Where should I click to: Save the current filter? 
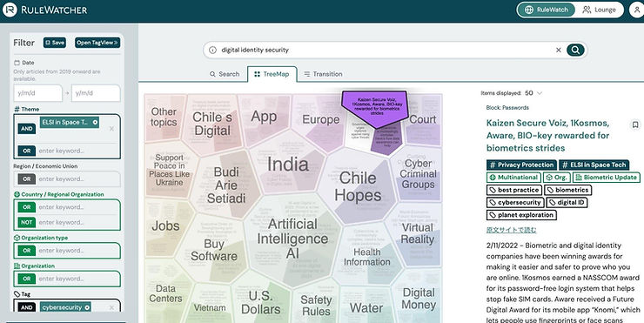click(x=55, y=43)
